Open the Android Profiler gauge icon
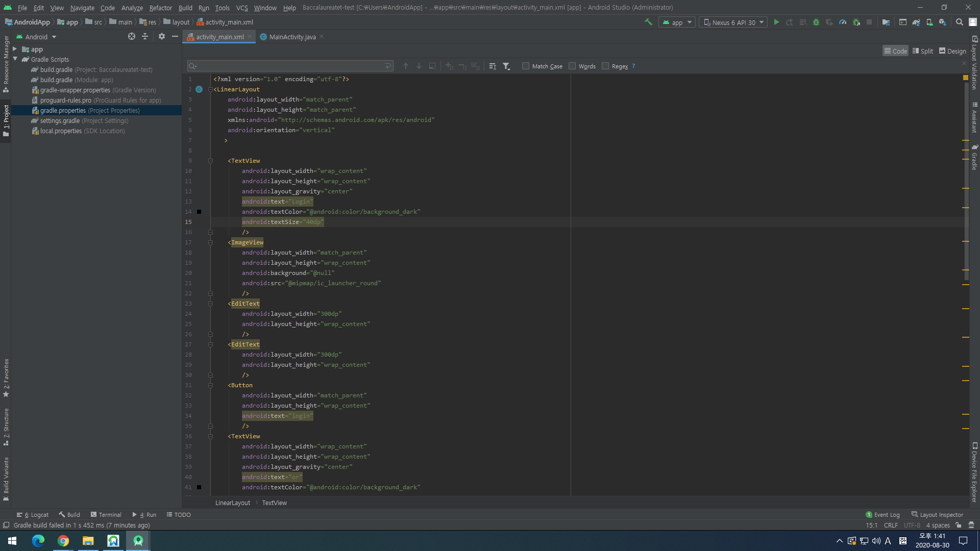Viewport: 980px width, 551px height. pos(843,22)
